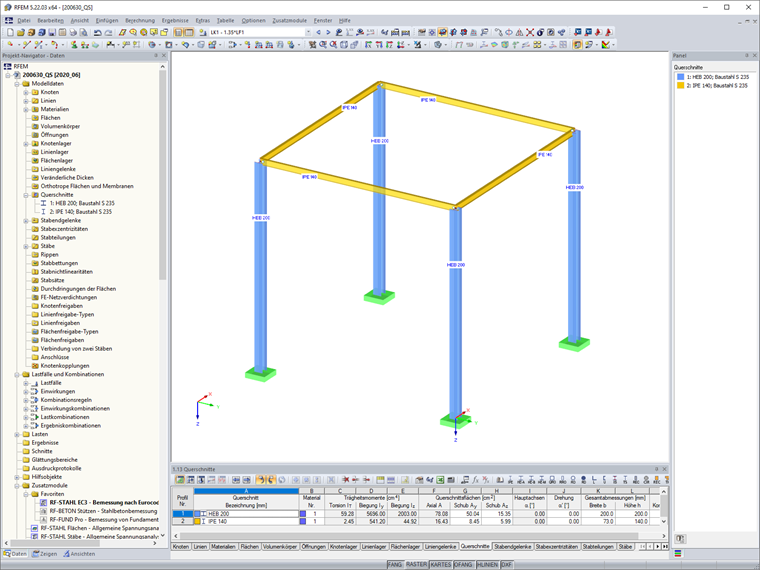
Task: Click the Profil Nr. 2 row header
Action: pyautogui.click(x=183, y=522)
